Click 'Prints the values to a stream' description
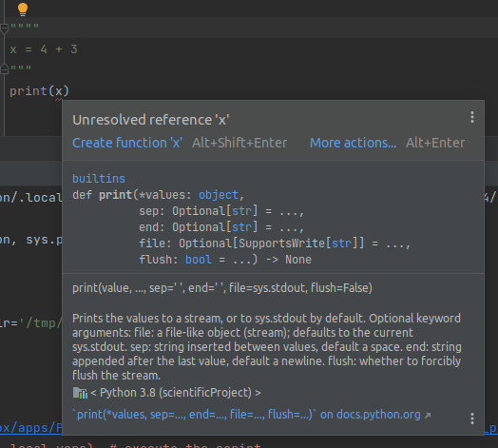The image size is (498, 448). (267, 347)
